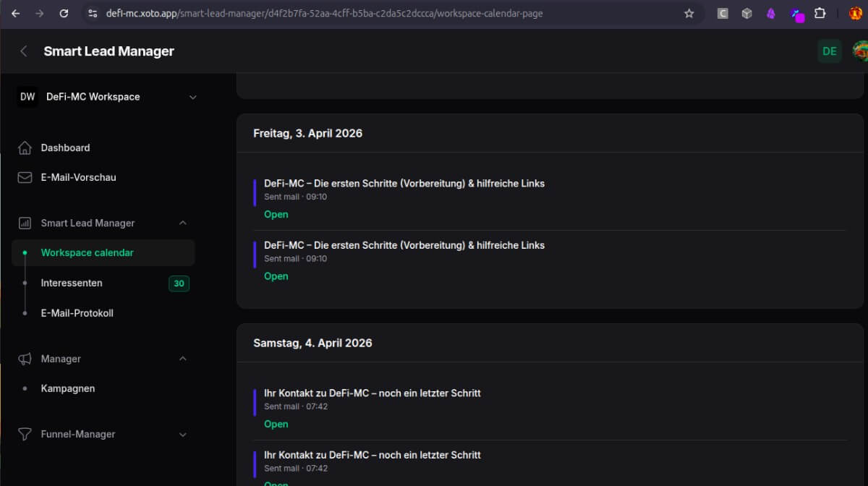
Task: Open the user avatar in the app header
Action: 860,51
